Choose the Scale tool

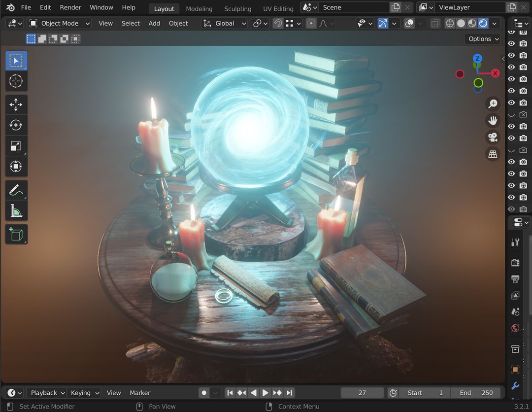(x=16, y=146)
